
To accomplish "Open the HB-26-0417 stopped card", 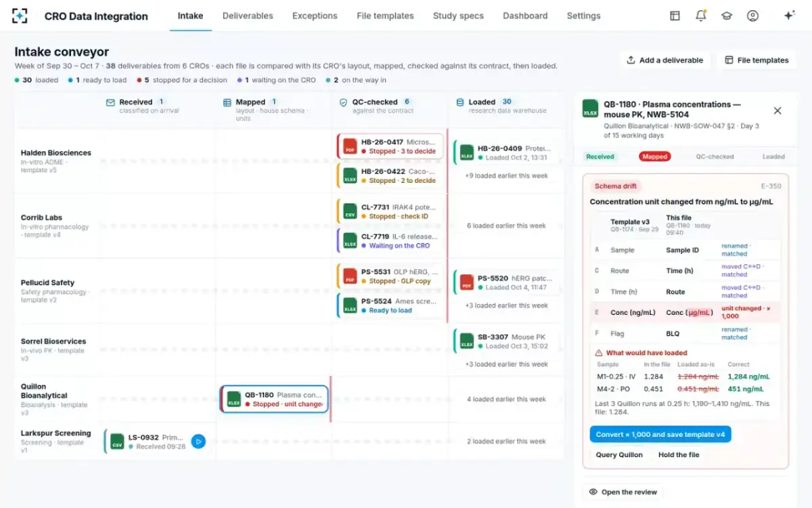I will [x=391, y=146].
